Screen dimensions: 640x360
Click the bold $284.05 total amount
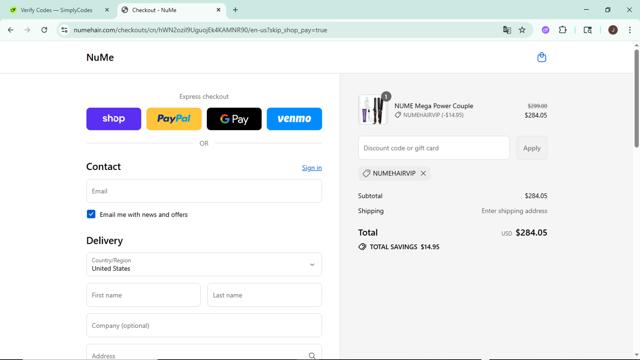tap(531, 233)
